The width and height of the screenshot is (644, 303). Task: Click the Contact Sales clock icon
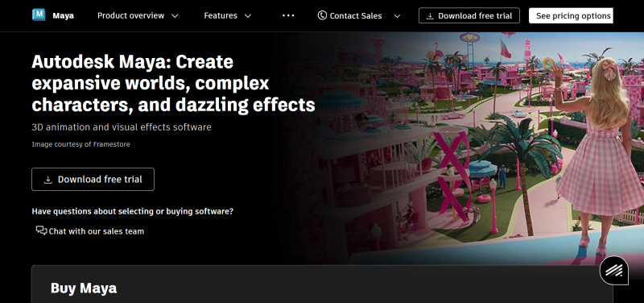pos(323,15)
